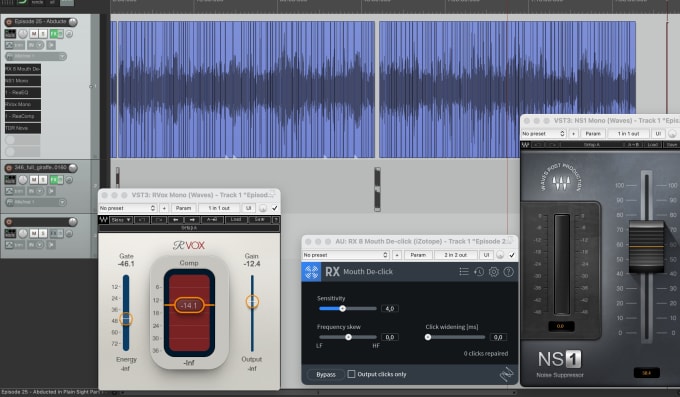The width and height of the screenshot is (680, 397).
Task: Open RX Mouth De-click No preset dropdown
Action: tap(346, 255)
